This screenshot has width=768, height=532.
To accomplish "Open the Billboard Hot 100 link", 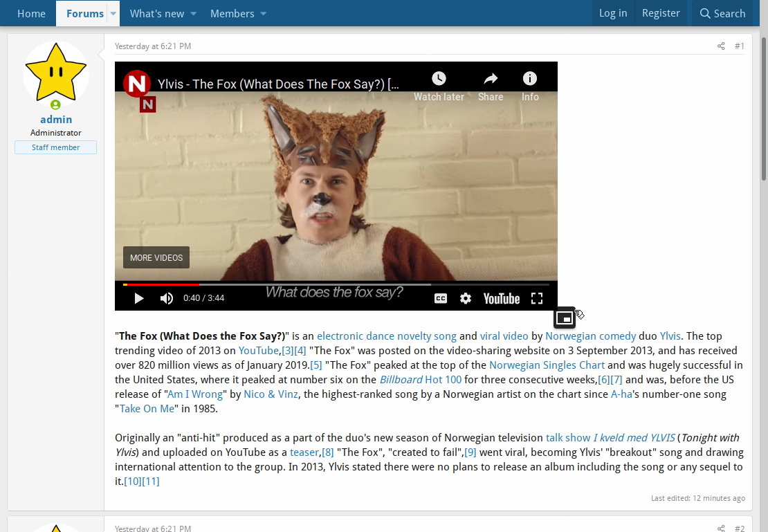I will click(x=420, y=380).
